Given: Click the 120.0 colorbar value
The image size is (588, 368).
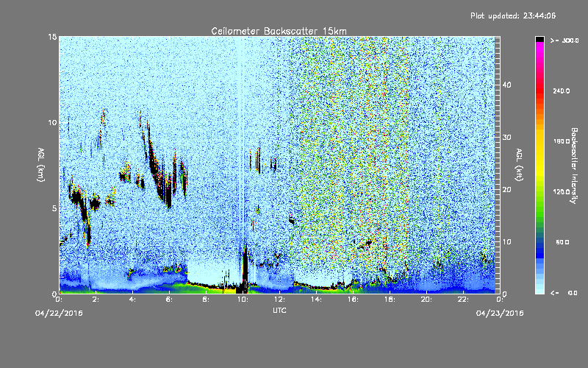Looking at the screenshot, I should (x=562, y=192).
